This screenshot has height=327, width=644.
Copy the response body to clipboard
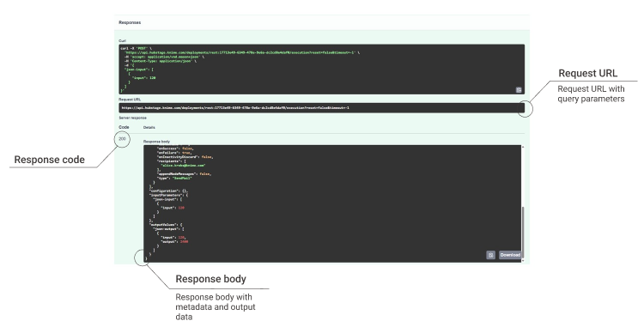click(490, 255)
